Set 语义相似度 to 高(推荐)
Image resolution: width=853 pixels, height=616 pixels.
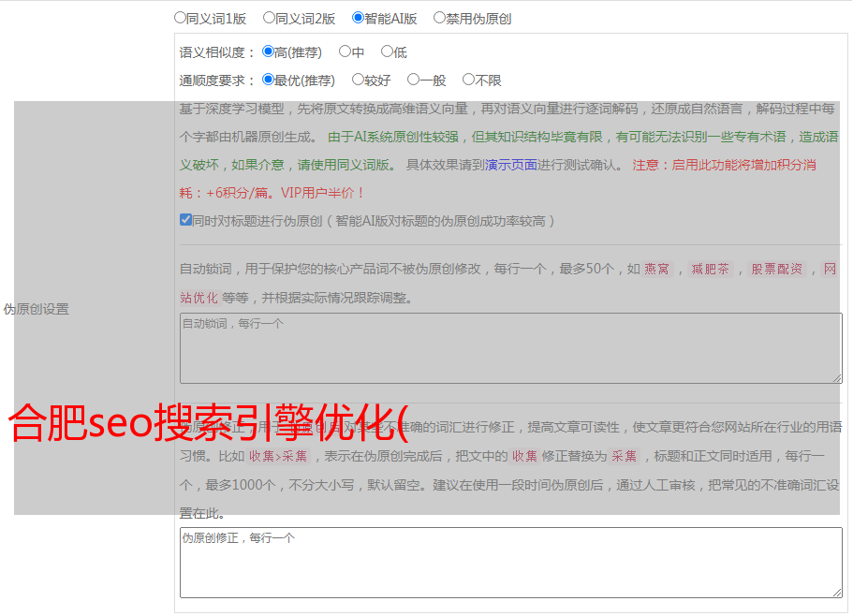pyautogui.click(x=268, y=51)
